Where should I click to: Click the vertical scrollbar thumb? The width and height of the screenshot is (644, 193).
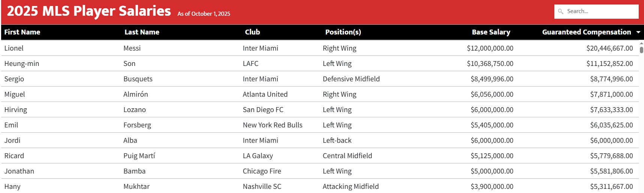pos(641,50)
